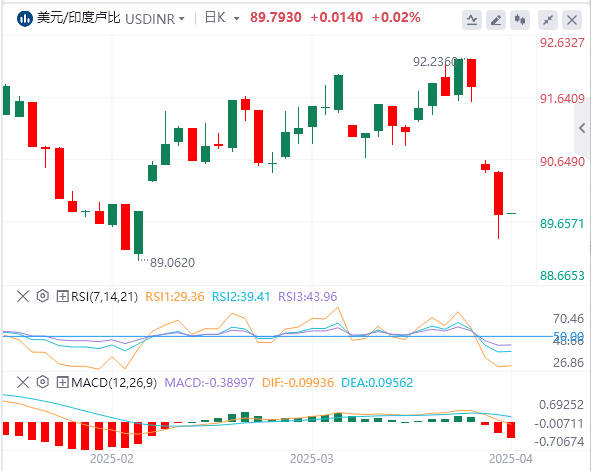The height and width of the screenshot is (471, 591).
Task: Expand the RSI panel with its plus icon
Action: click(x=62, y=297)
